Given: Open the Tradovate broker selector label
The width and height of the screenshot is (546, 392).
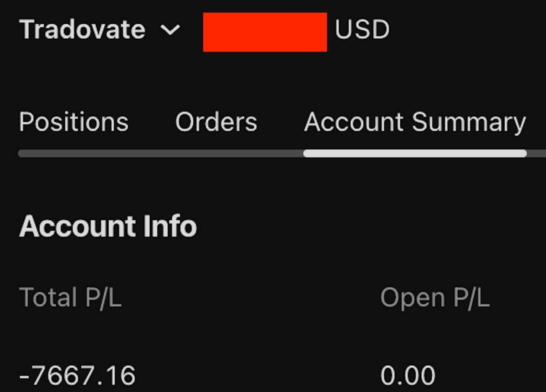Looking at the screenshot, I should click(82, 30).
